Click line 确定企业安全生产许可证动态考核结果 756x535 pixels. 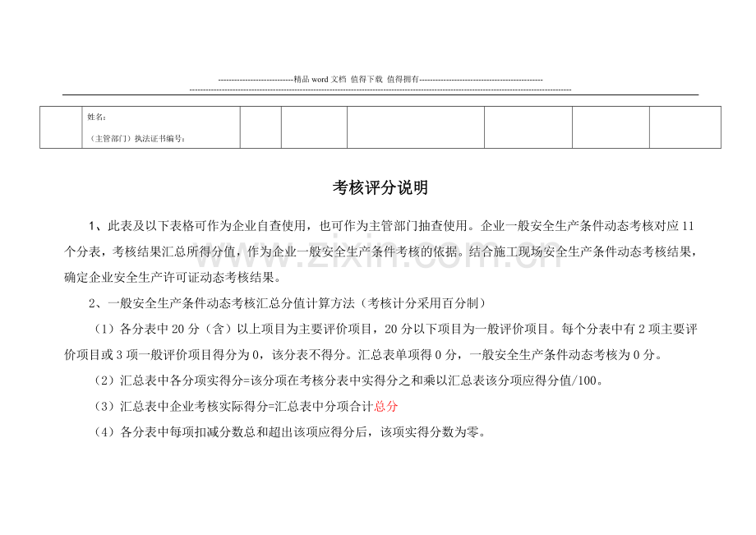click(x=173, y=278)
